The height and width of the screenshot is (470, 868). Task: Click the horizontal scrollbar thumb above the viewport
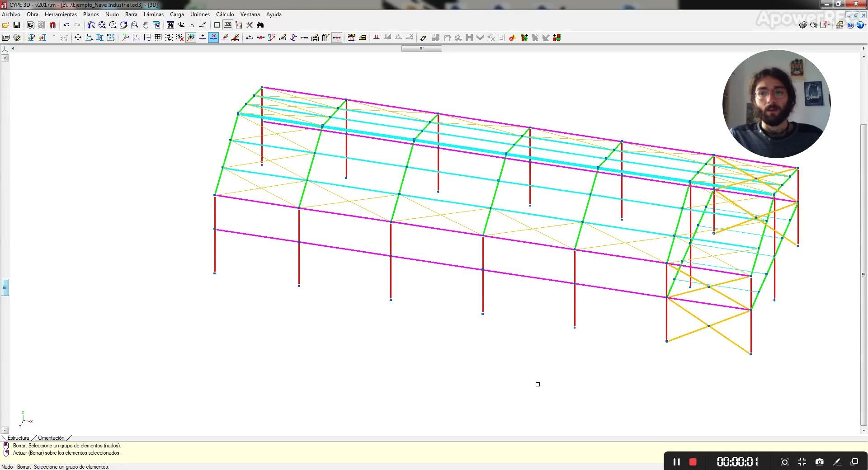(x=421, y=48)
